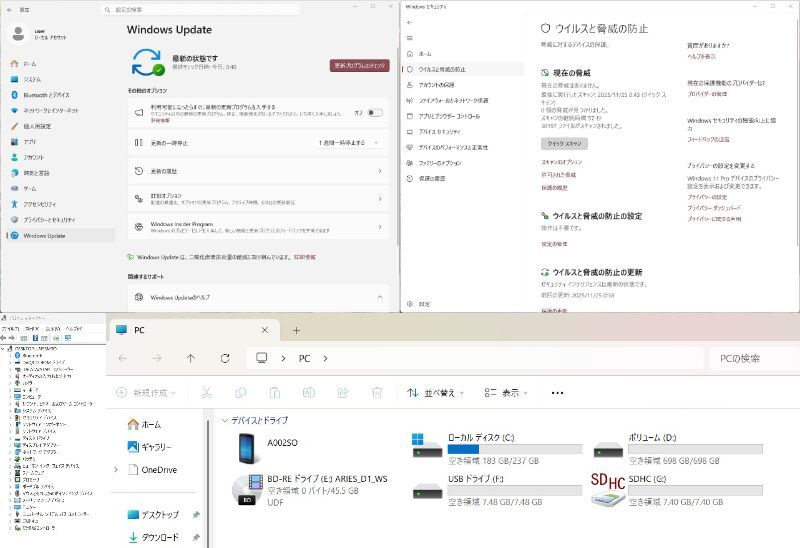
Task: Click the ヘルプを表示 link
Action: pos(702,56)
